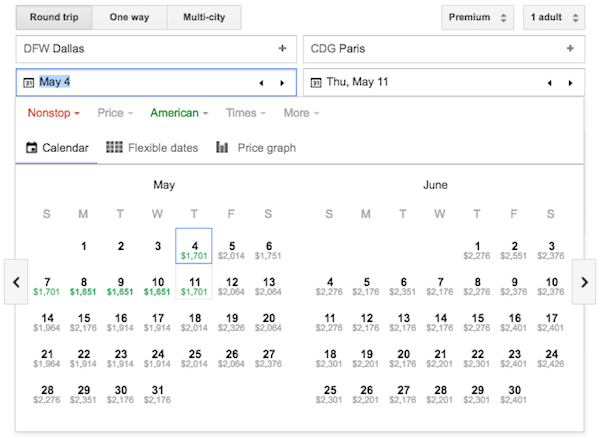Select June 3 priced $2,376

click(x=551, y=250)
